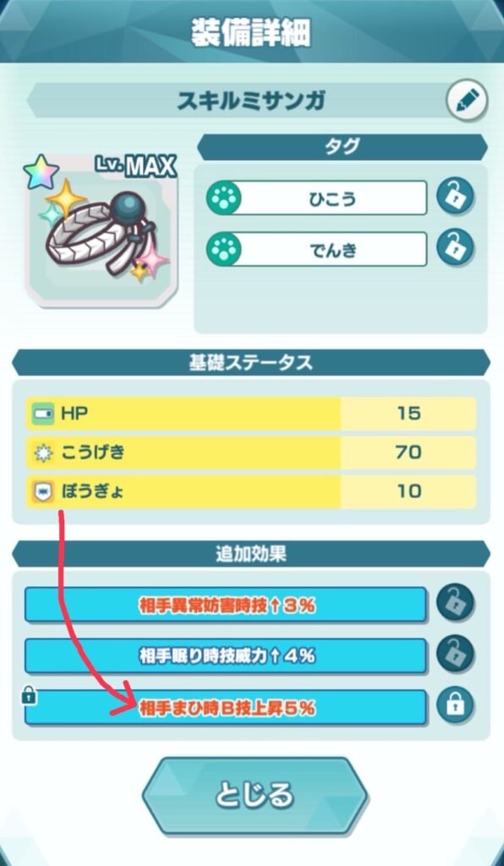Select the 相手異常妨害時技↑3% effect bar
504x866 pixels.
(226, 605)
